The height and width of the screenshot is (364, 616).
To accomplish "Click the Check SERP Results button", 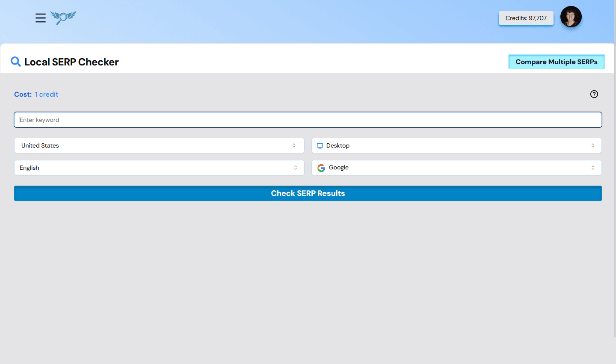I will [x=308, y=193].
